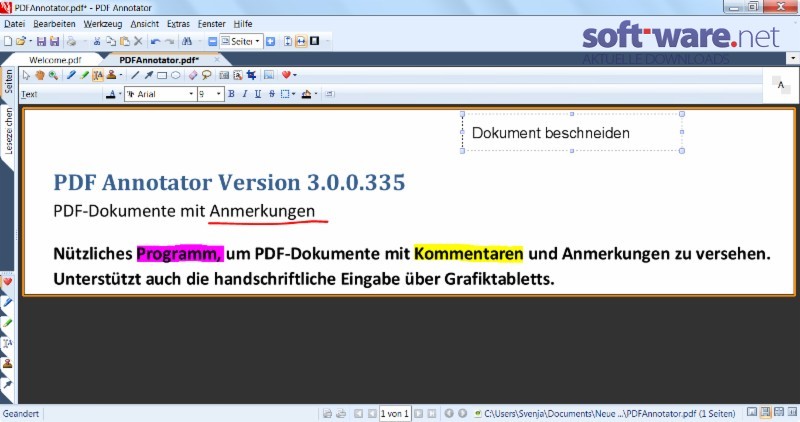Viewport: 800px width, 422px height.
Task: Create a new document with the blank page icon
Action: point(8,41)
